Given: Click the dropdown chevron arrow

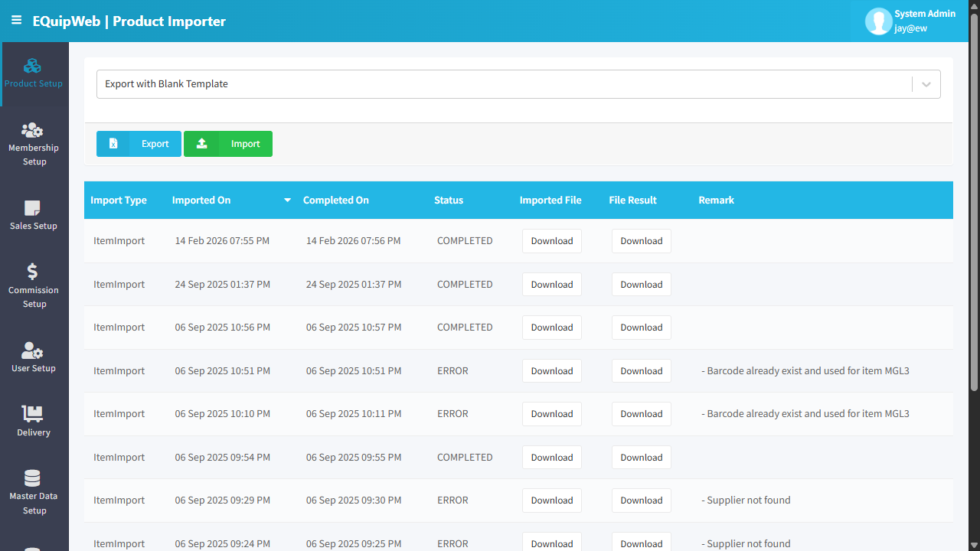Looking at the screenshot, I should click(926, 84).
